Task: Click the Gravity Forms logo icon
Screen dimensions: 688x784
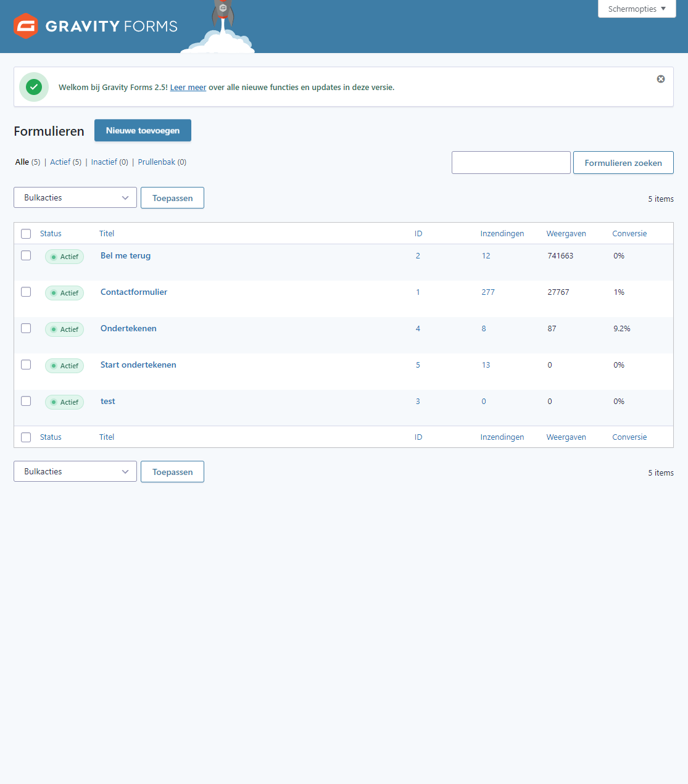Action: point(26,26)
